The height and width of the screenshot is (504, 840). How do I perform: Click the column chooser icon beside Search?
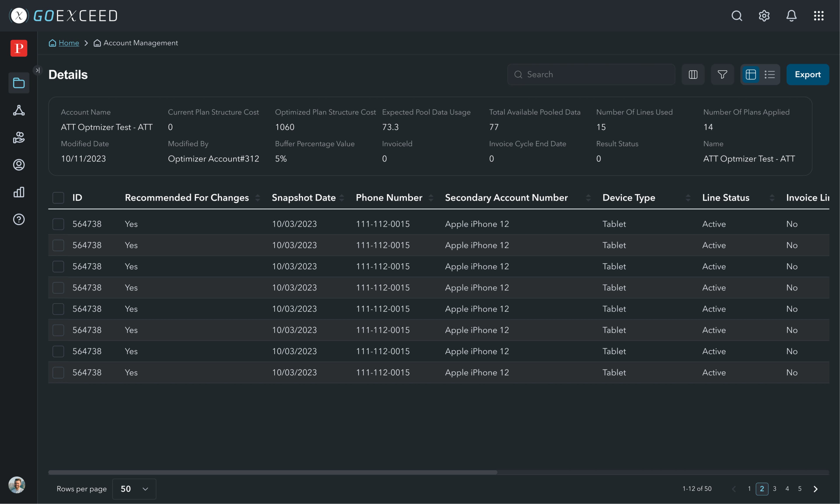pyautogui.click(x=693, y=74)
